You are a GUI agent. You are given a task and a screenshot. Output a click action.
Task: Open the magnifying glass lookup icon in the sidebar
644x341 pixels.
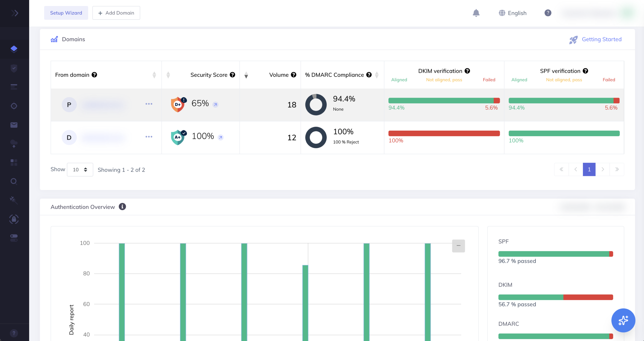(x=14, y=181)
